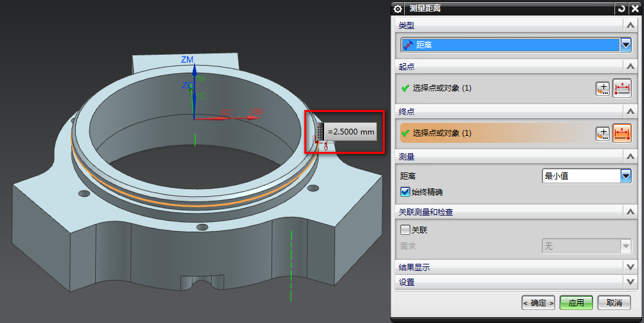644x323 pixels.
Task: Open the dialog settings gear menu
Action: (x=398, y=8)
